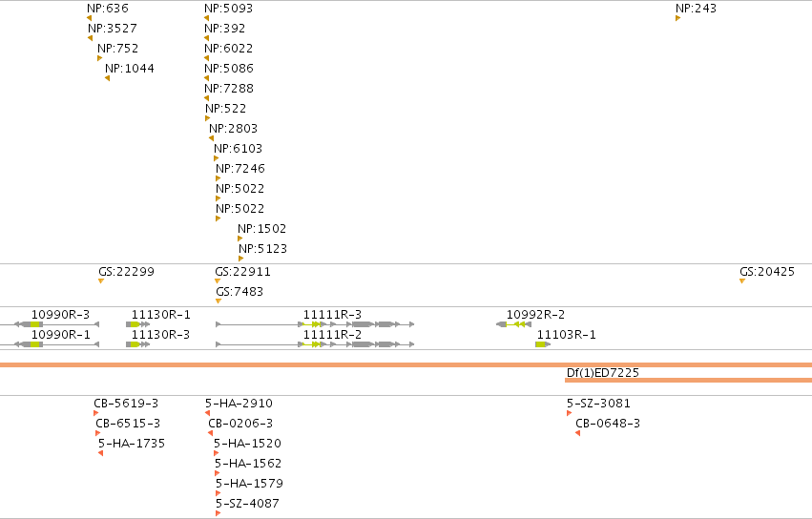Click the yellow gene glyph under 11103R-1
Screen dimensions: 812x519
[543, 344]
